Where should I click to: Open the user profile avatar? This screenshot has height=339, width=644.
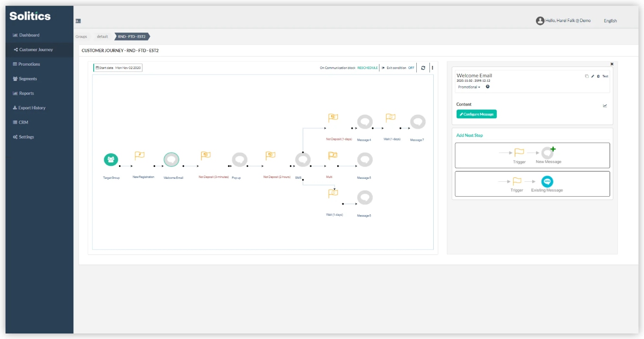[540, 21]
